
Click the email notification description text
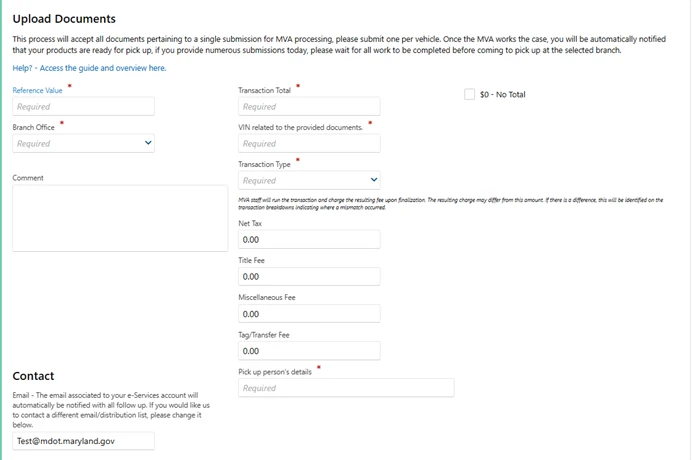(x=111, y=410)
